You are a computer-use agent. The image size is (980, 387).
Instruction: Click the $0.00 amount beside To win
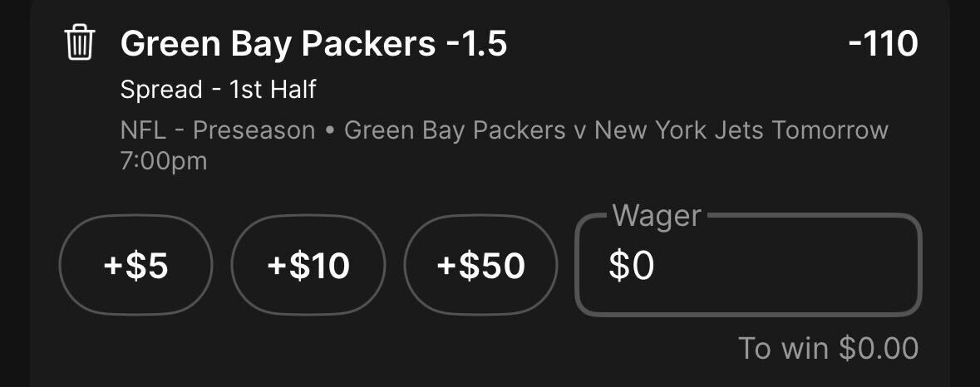878,348
